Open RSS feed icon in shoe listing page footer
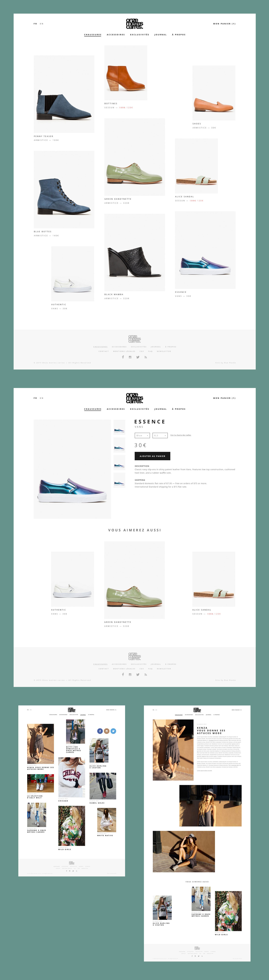This screenshot has width=269, height=980. (146, 357)
